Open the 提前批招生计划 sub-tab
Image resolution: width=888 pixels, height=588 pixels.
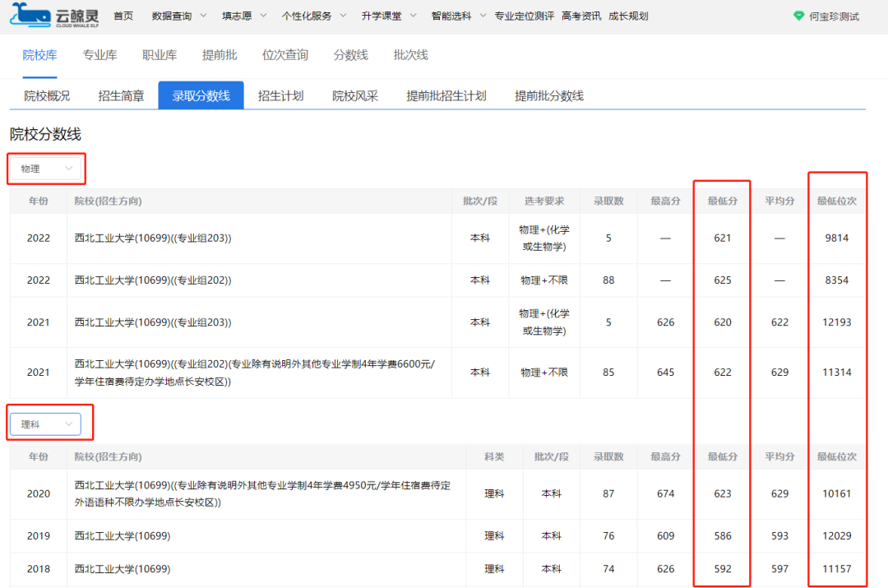(x=446, y=95)
